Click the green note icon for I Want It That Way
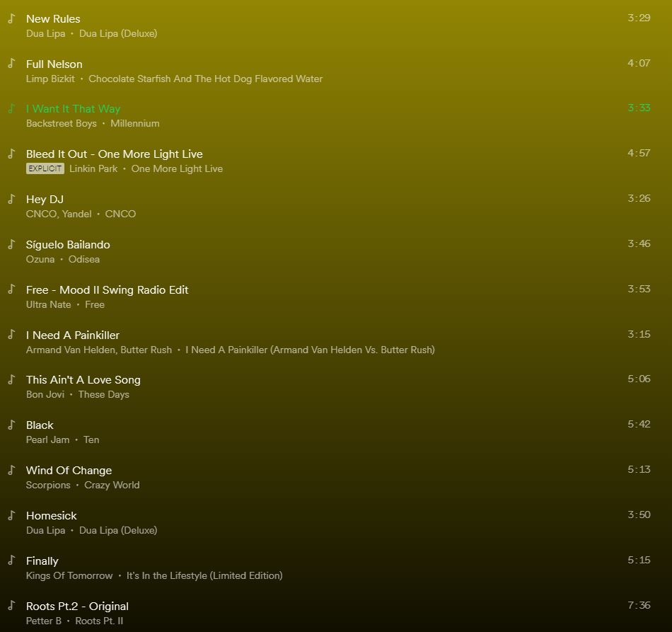672x632 pixels. 11,108
